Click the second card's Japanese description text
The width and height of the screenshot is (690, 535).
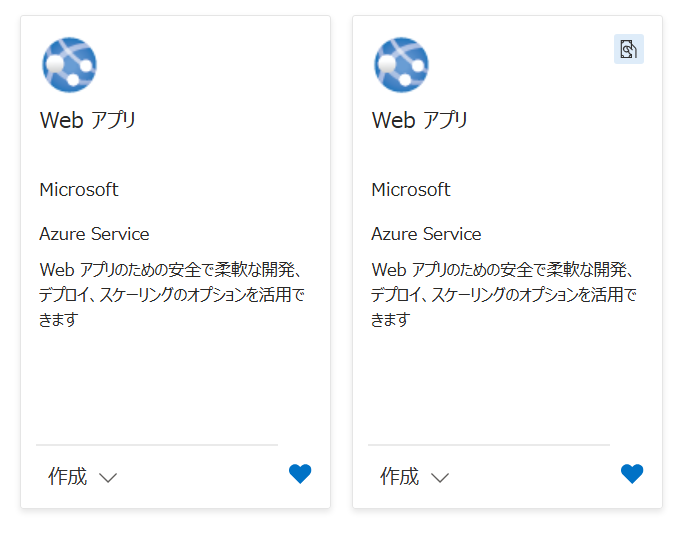coord(504,295)
